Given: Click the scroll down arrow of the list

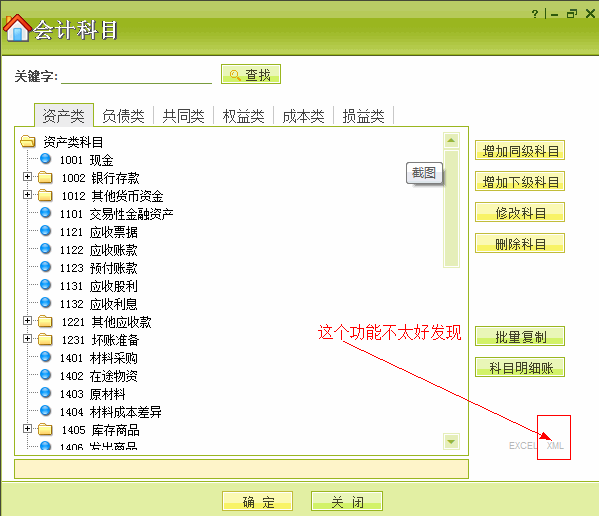Looking at the screenshot, I should click(x=451, y=442).
